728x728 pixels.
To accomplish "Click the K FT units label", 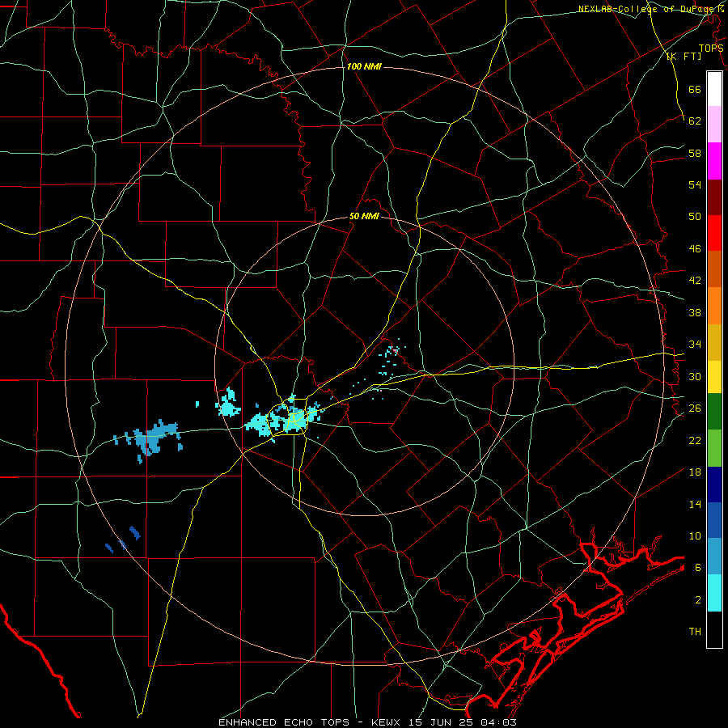I will click(x=684, y=56).
